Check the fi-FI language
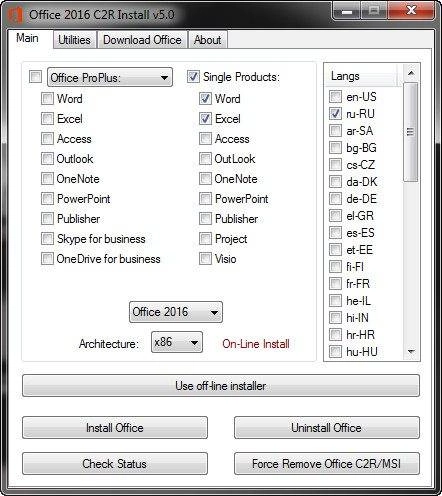 [x=335, y=267]
